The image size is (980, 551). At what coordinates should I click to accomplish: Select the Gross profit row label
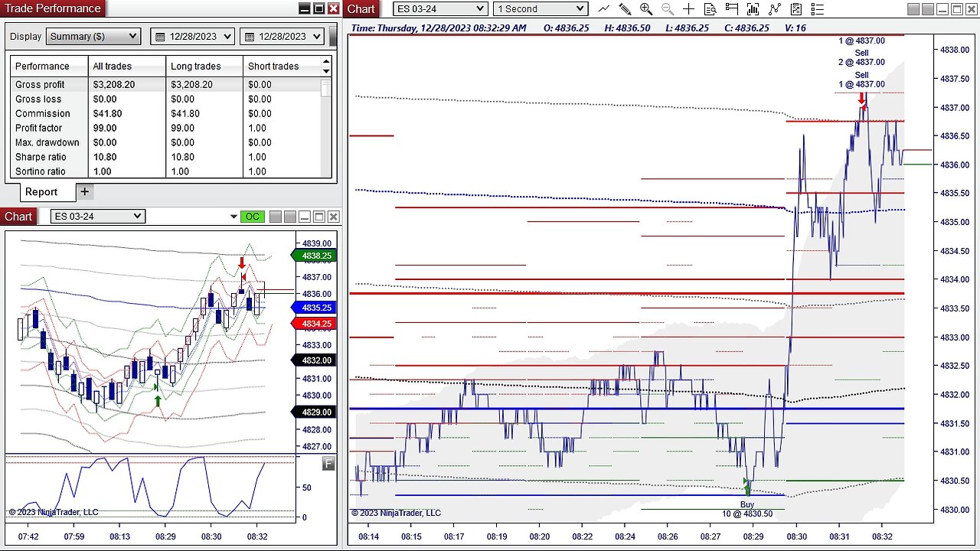pos(40,84)
